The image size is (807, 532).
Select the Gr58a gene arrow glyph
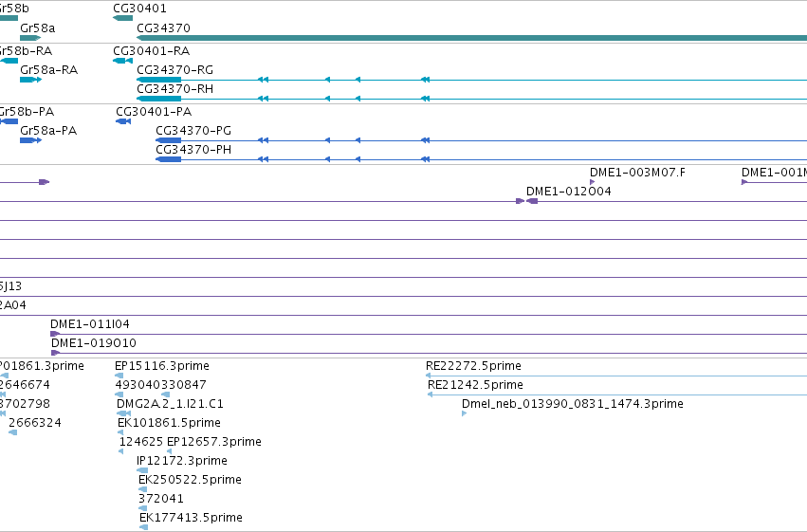[x=30, y=38]
